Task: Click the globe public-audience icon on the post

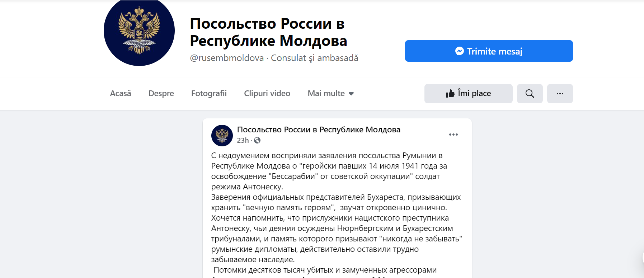Action: click(257, 140)
